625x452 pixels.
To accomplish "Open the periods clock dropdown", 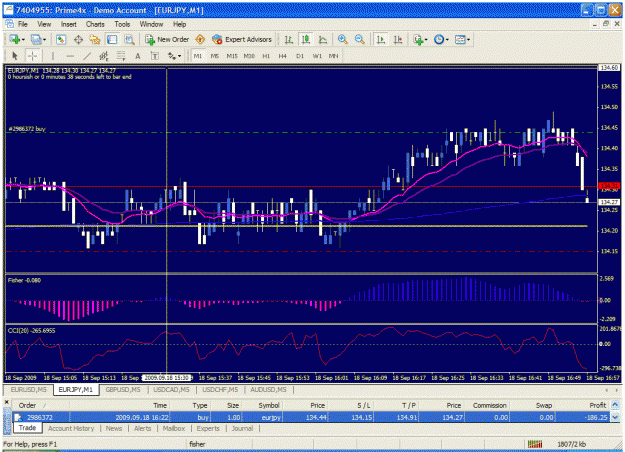I will (441, 39).
